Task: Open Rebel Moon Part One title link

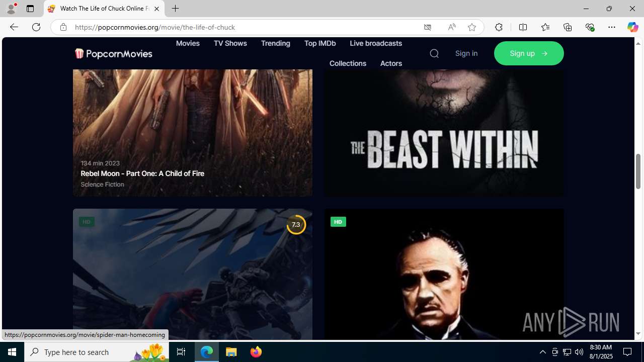Action: click(x=142, y=173)
